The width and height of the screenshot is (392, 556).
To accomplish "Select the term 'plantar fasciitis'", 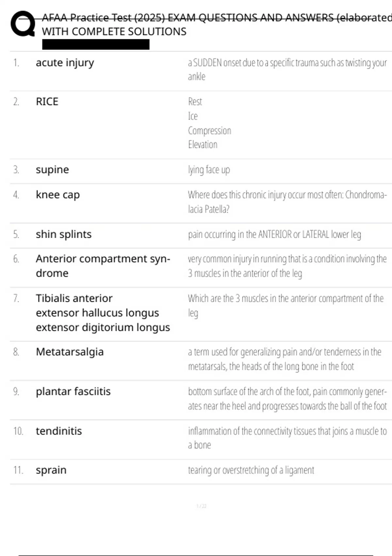I will (x=73, y=391).
